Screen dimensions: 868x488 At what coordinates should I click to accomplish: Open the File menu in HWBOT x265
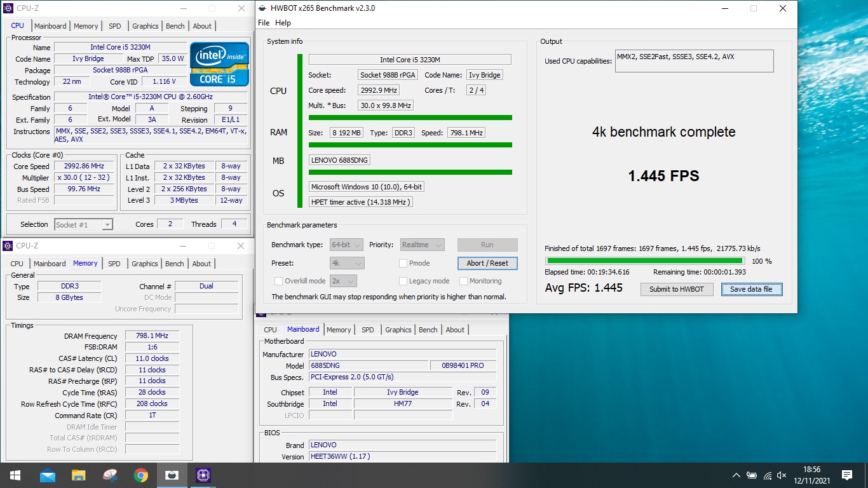[264, 23]
